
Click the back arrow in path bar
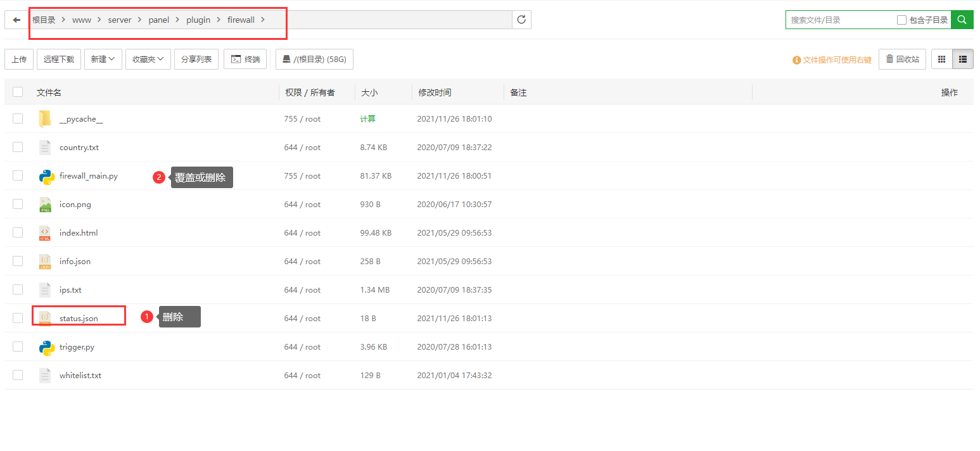click(16, 20)
